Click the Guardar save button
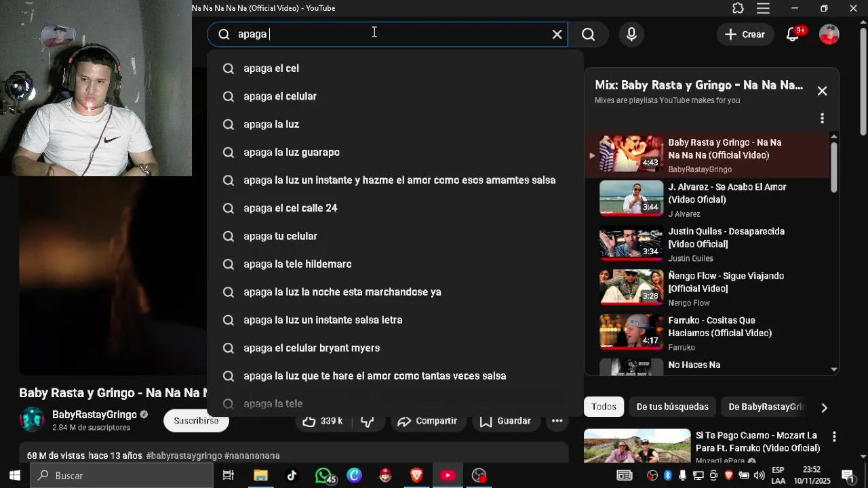 click(505, 422)
